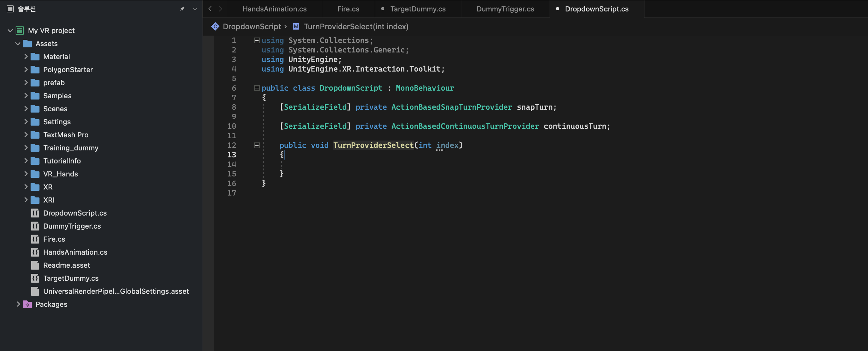Screen dimensions: 868x351
Task: Collapse the DropdownScript class fold marker
Action: click(x=257, y=88)
